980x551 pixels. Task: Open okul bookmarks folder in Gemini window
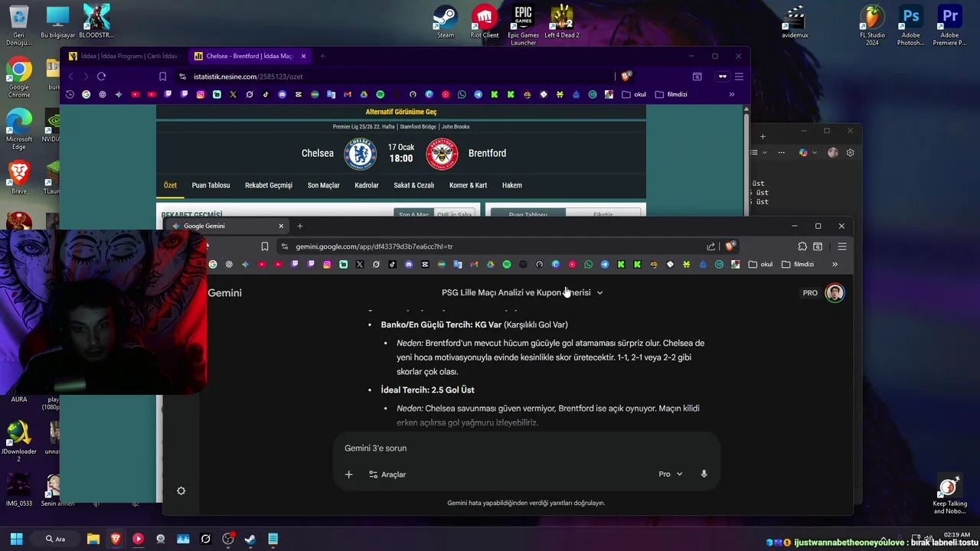pos(760,265)
